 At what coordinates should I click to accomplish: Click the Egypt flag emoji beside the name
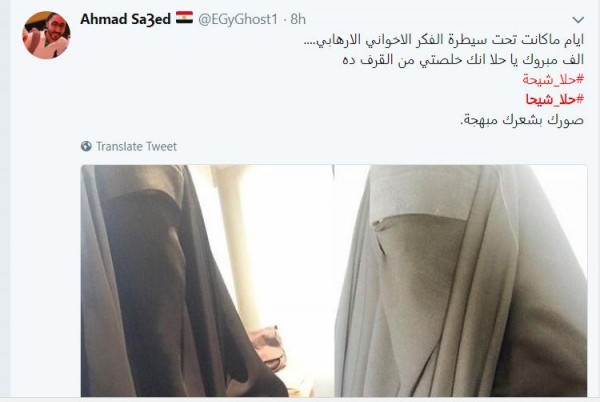point(184,18)
